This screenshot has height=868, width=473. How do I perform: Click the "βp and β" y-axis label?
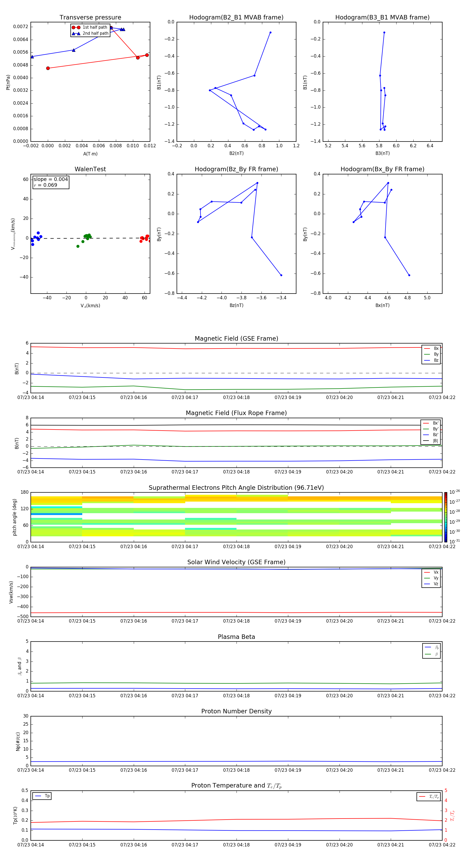point(19,667)
